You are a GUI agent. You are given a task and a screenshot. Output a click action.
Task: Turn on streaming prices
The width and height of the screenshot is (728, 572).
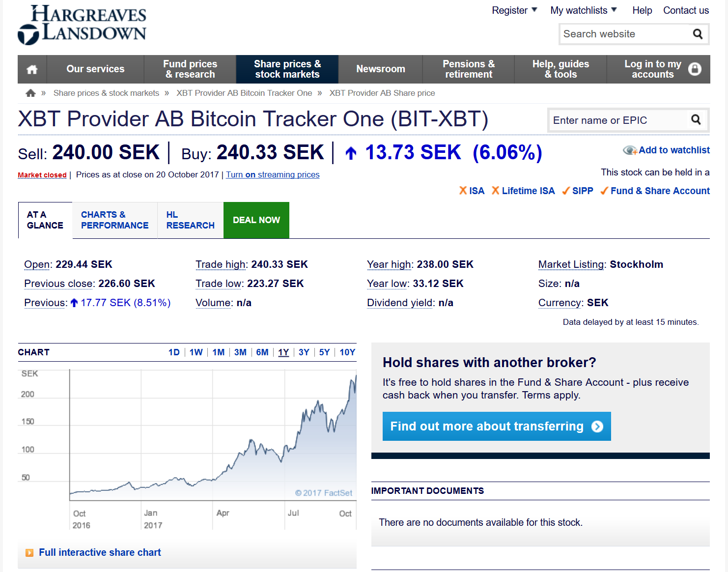[x=273, y=174]
